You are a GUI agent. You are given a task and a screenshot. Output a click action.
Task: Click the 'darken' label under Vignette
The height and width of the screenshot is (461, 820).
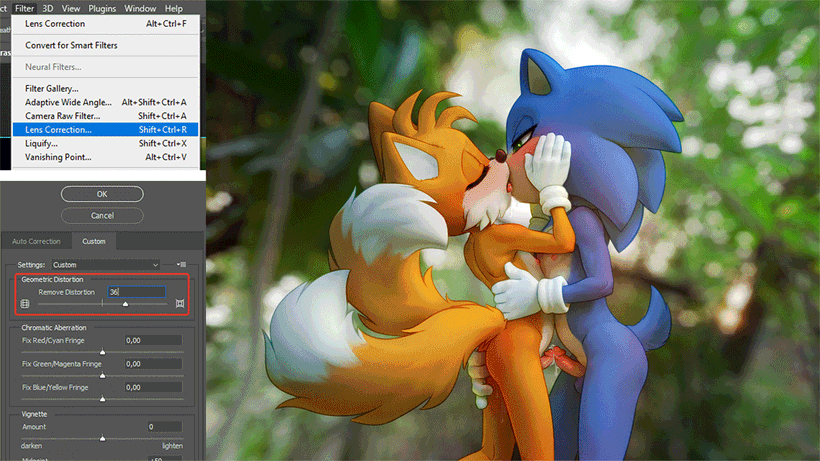[31, 446]
